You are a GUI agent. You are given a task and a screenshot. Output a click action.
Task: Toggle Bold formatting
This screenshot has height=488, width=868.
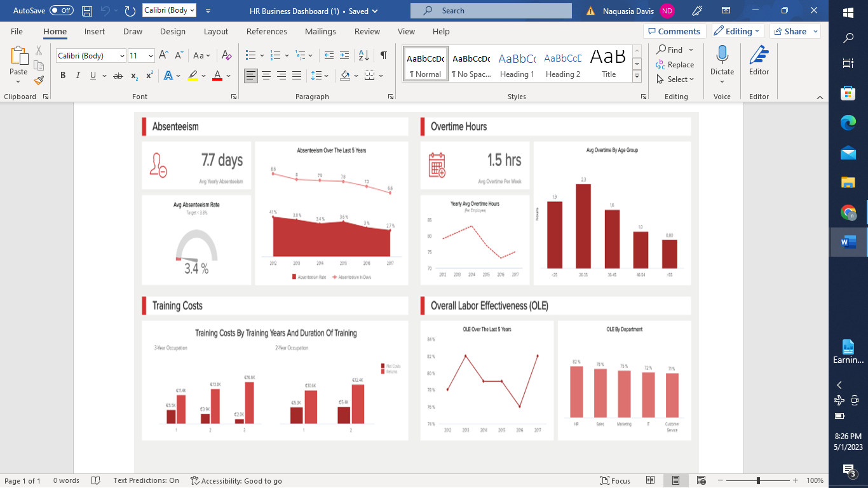tap(63, 76)
